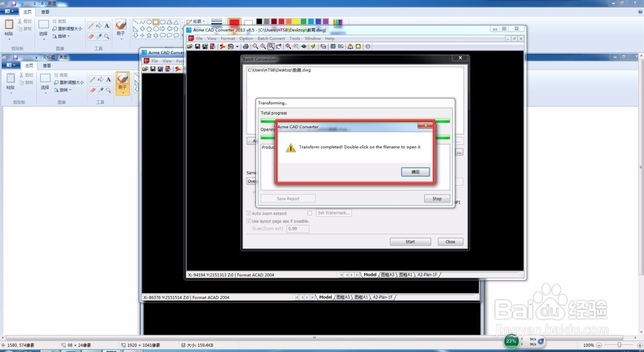The width and height of the screenshot is (644, 352).
Task: Select the Magnifier tool in front Paint window
Action: (x=107, y=36)
